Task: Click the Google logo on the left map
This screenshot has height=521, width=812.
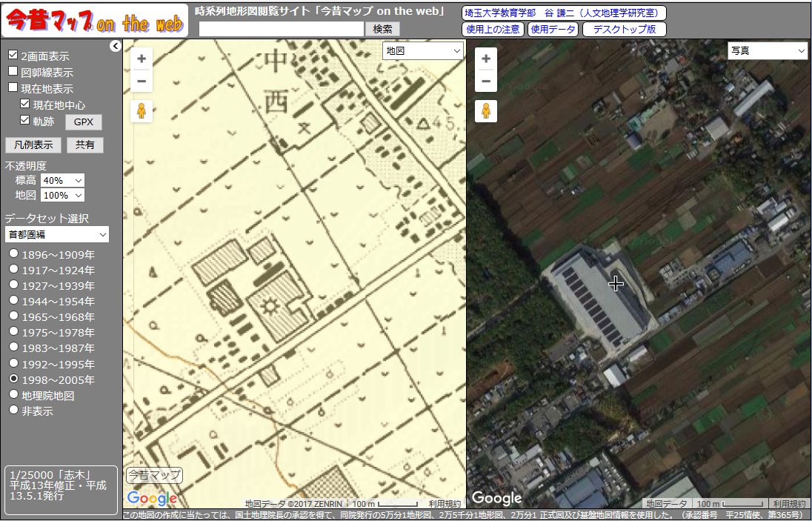Action: (152, 498)
